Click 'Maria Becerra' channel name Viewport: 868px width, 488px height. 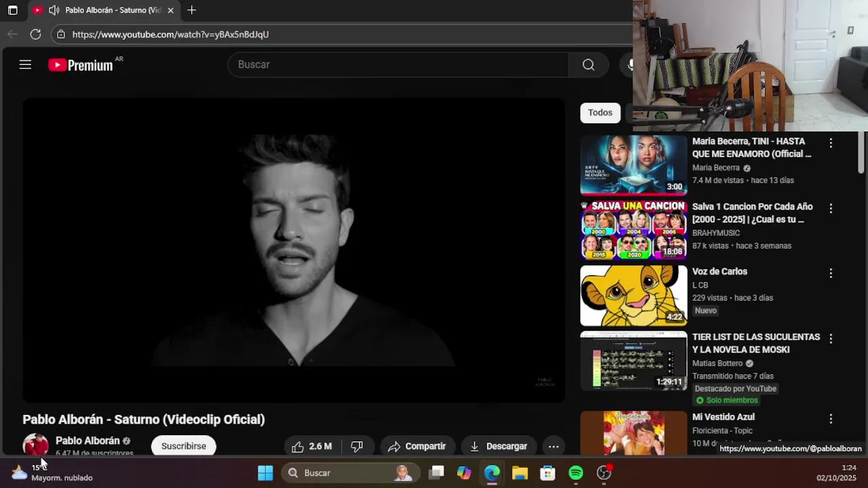coord(716,167)
